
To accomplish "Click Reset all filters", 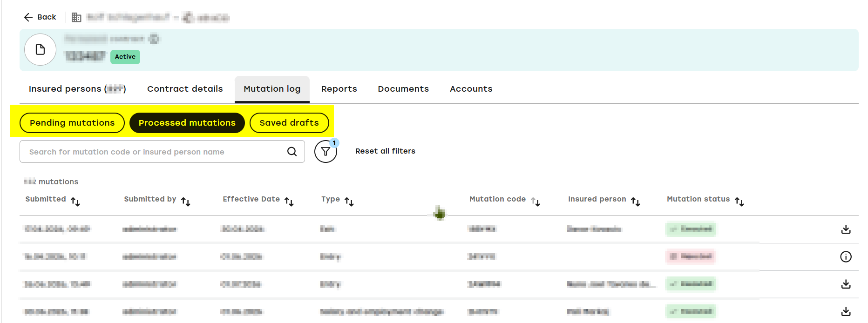I will click(385, 151).
